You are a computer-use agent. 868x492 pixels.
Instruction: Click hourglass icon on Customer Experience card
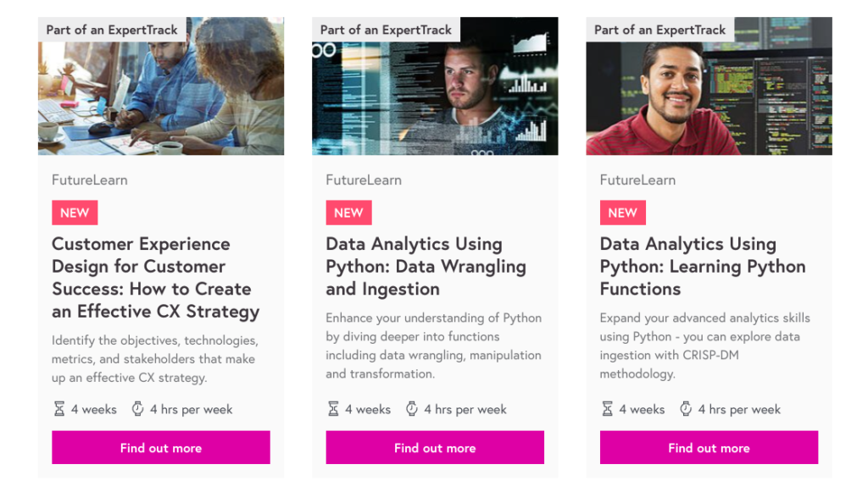59,409
